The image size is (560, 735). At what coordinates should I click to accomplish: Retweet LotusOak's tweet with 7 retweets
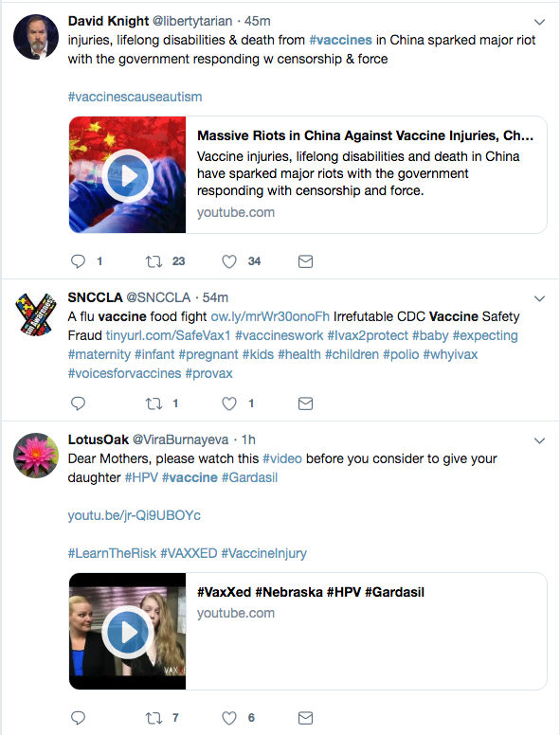154,718
